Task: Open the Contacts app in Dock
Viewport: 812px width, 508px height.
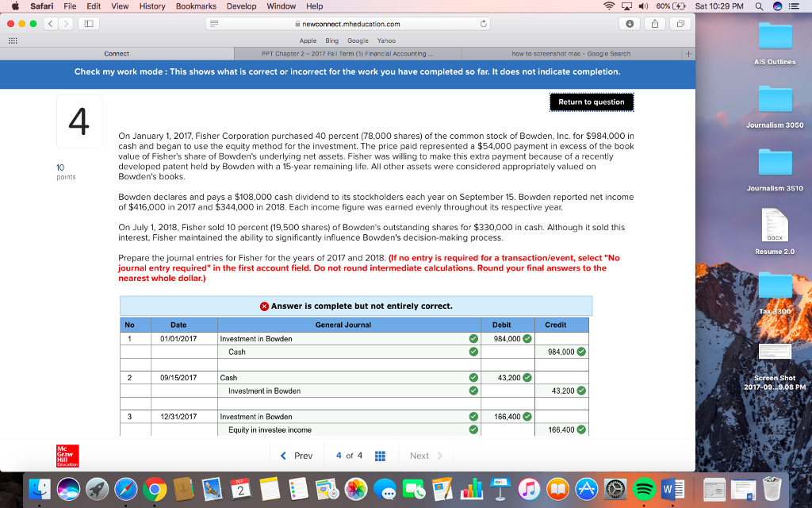Action: pyautogui.click(x=183, y=489)
